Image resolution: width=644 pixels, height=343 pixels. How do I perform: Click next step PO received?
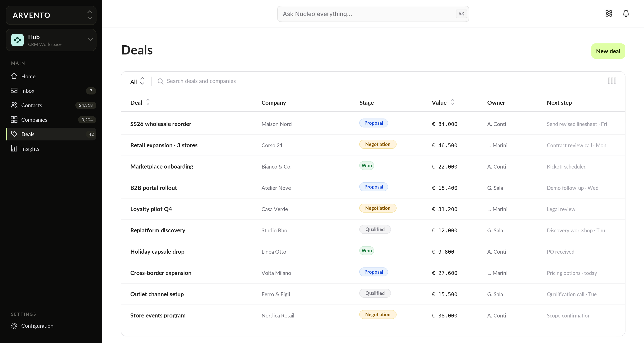(560, 252)
